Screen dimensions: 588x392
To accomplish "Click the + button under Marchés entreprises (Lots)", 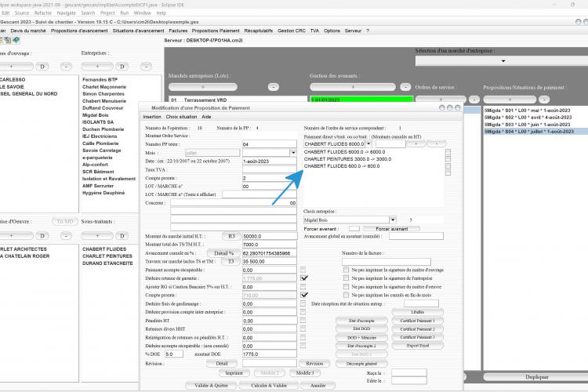I will [x=203, y=87].
